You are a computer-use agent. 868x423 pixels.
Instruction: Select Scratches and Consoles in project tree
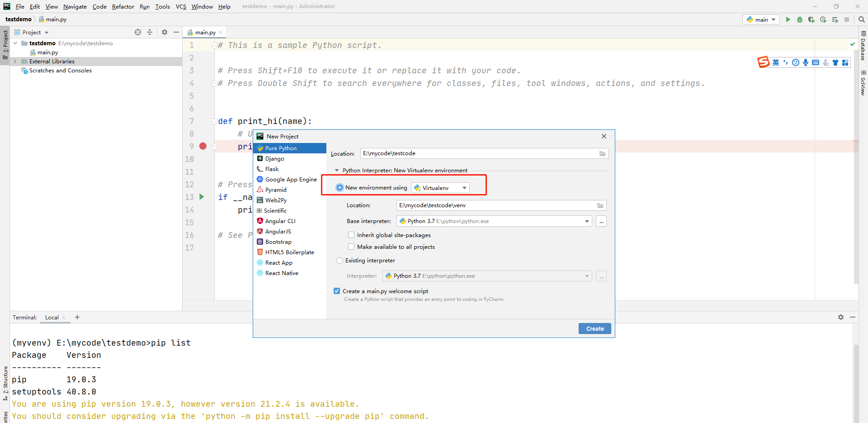(x=60, y=71)
